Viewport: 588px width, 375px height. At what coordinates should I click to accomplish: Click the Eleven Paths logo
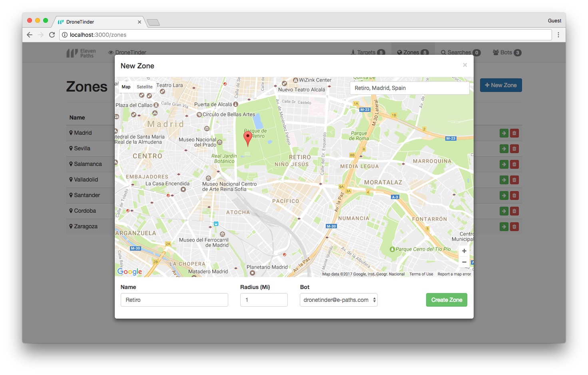81,53
